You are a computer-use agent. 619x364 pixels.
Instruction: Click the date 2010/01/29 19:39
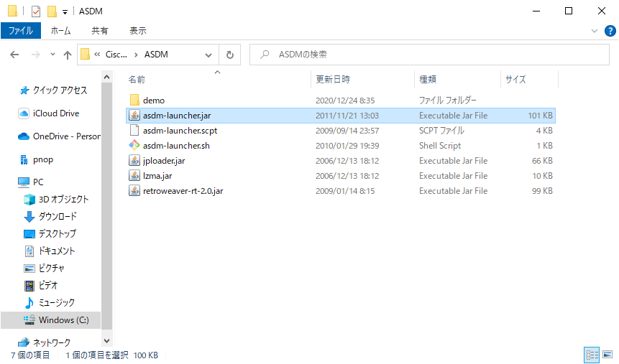(x=347, y=146)
